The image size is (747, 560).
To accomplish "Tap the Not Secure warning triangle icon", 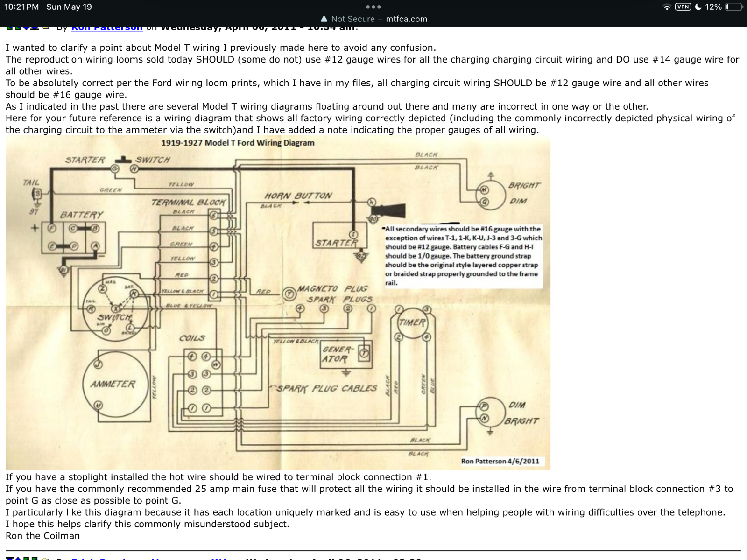I will coord(324,19).
